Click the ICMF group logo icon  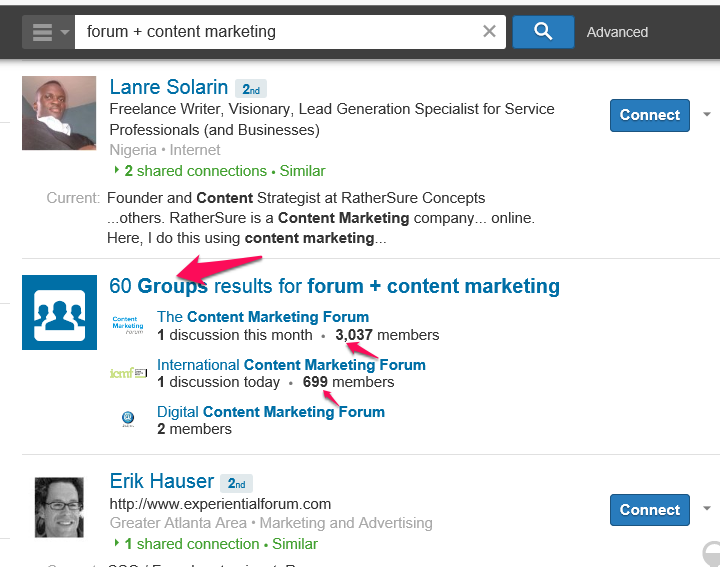tap(128, 373)
